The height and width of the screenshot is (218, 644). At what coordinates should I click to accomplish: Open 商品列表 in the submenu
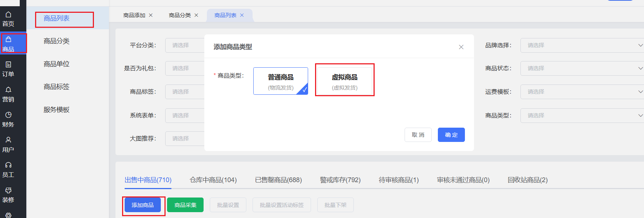point(57,18)
